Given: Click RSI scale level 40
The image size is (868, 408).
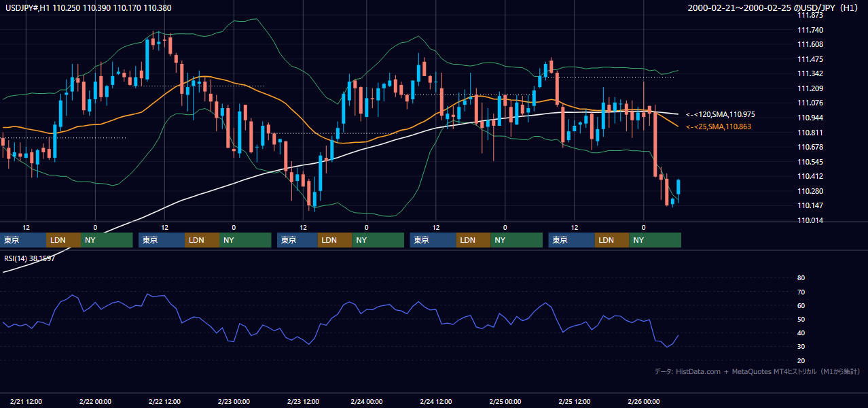Looking at the screenshot, I should pos(801,333).
